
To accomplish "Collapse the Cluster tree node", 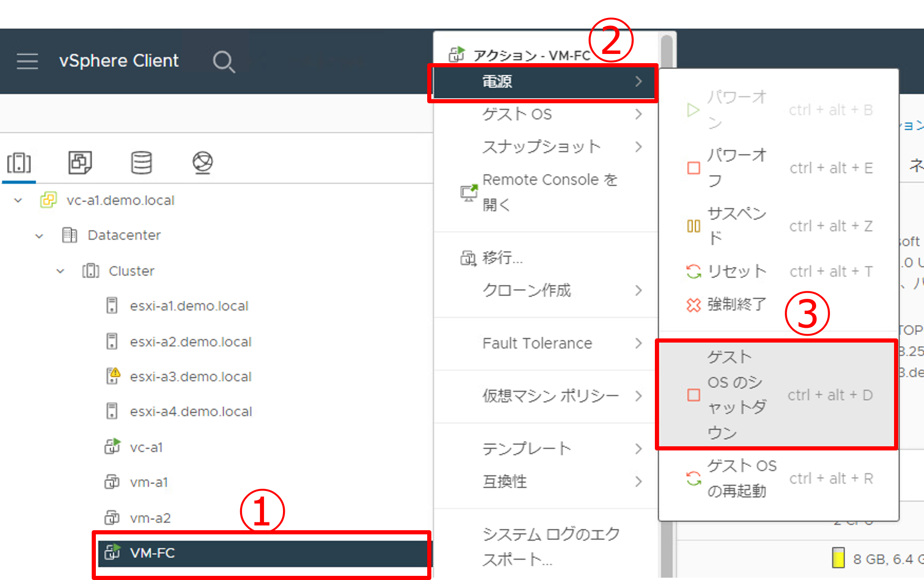I will pos(60,271).
